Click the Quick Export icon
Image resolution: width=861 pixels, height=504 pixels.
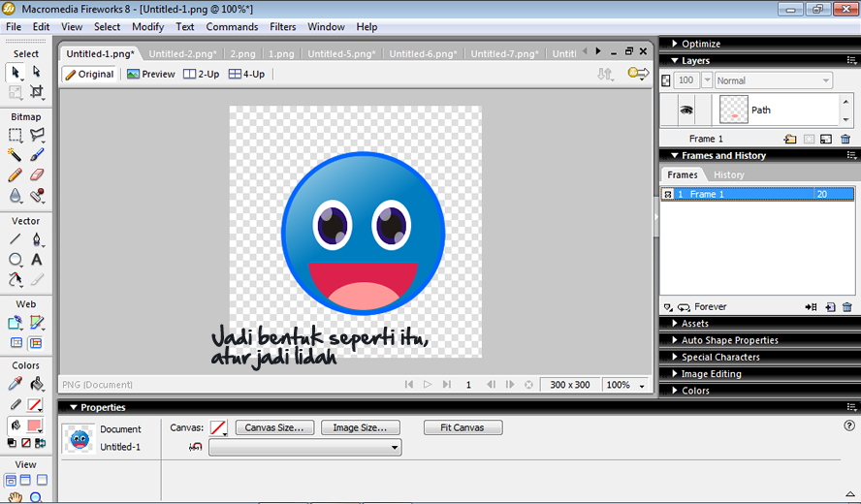[x=638, y=74]
